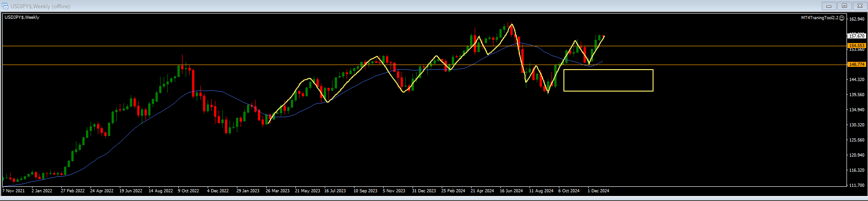
Task: Select the yellow rectangle drawing object
Action: (608, 70)
